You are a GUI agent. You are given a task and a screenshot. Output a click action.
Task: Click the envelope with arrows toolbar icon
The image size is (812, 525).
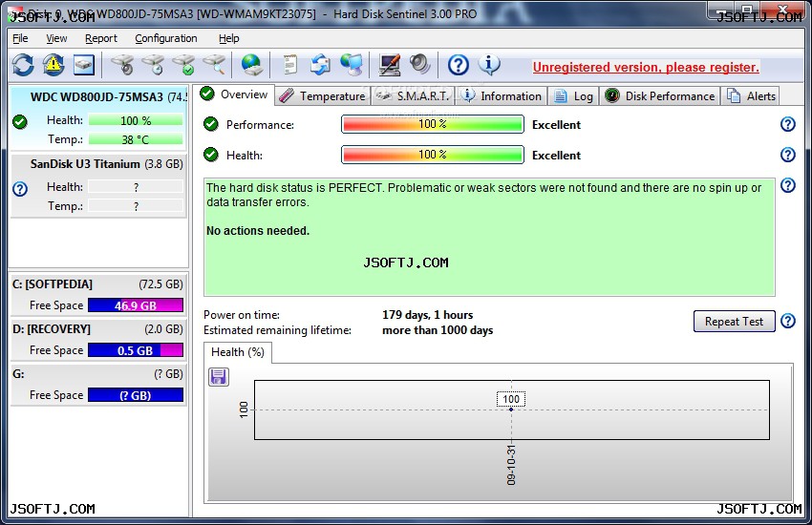pyautogui.click(x=321, y=65)
